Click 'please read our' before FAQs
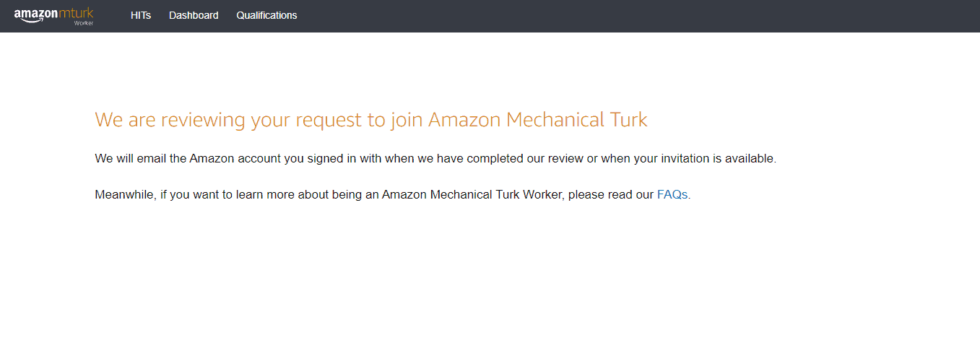 611,195
